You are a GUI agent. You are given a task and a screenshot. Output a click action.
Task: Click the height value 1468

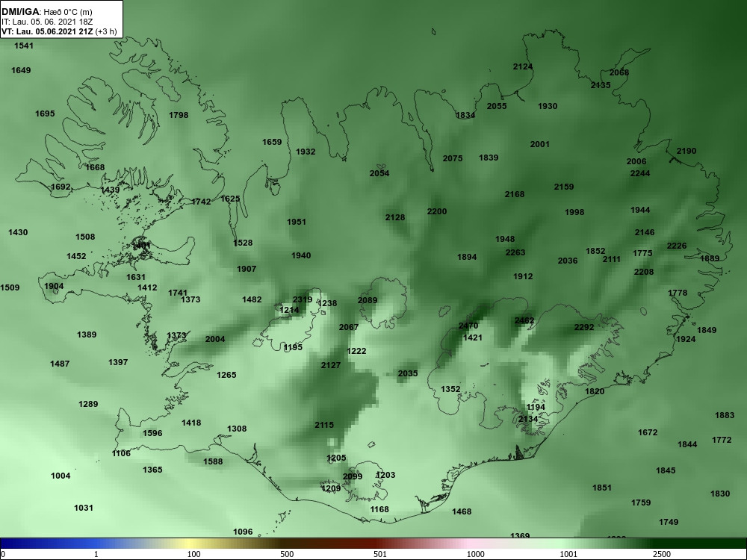click(x=462, y=512)
